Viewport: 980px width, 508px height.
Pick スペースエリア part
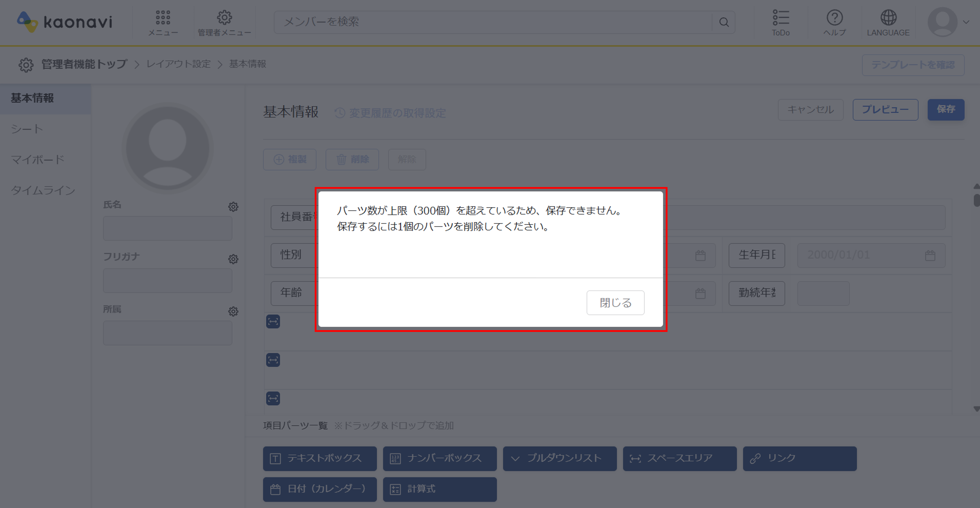point(680,459)
